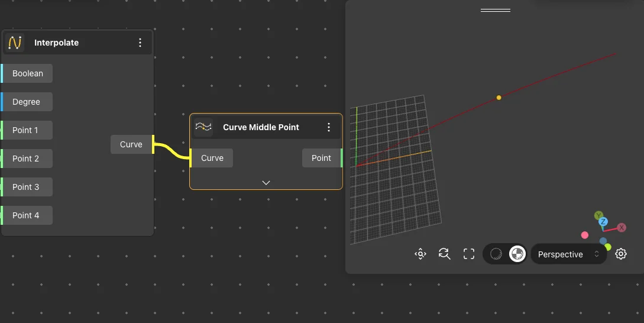
Task: Open viewport settings gear
Action: pyautogui.click(x=621, y=254)
